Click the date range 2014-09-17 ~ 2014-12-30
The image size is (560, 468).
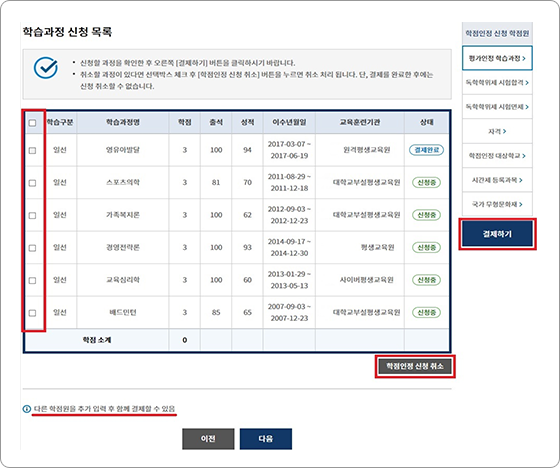(x=289, y=248)
